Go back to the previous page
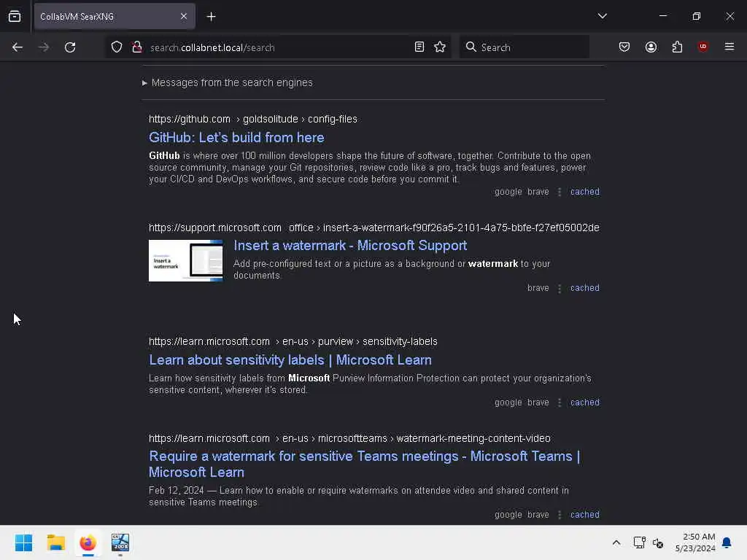Screen dimensions: 747x560 coord(18,47)
